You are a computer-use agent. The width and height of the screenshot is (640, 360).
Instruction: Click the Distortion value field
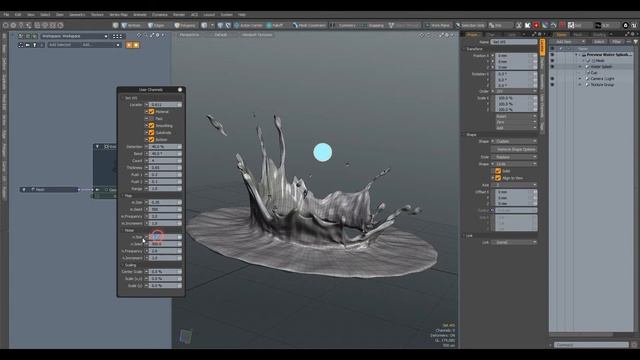[165, 147]
